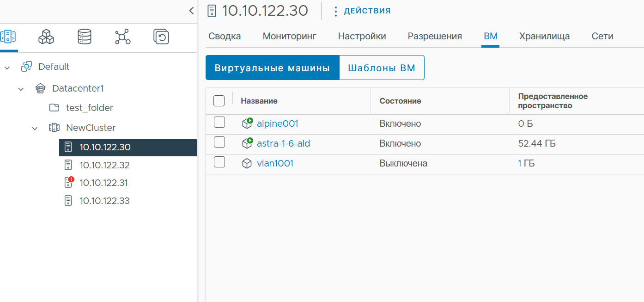The image size is (644, 302).
Task: Sort by the Состояние column header
Action: tap(400, 101)
